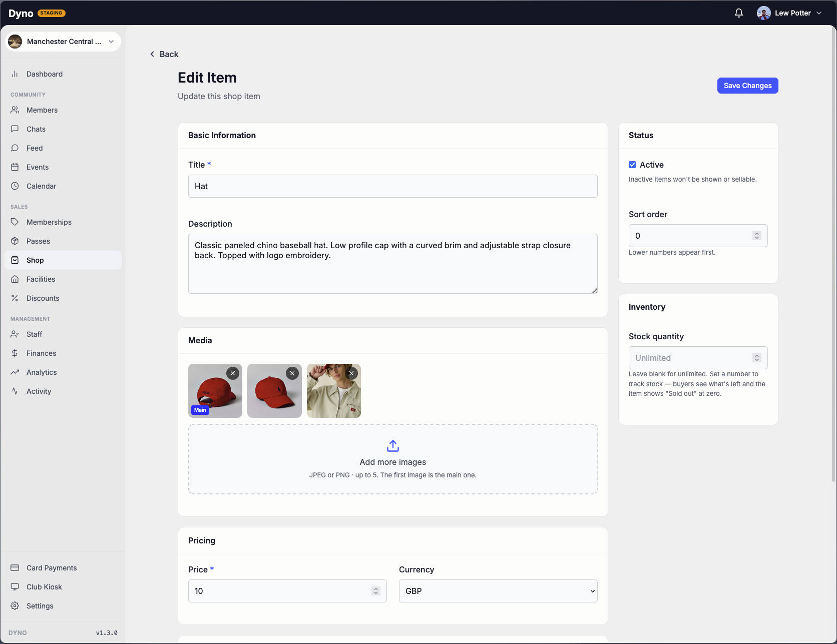Open Club Kiosk link

63,587
